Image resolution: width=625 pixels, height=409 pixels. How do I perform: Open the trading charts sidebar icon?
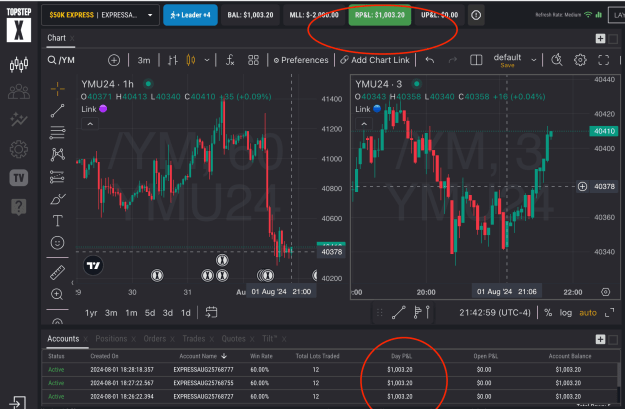(x=19, y=64)
